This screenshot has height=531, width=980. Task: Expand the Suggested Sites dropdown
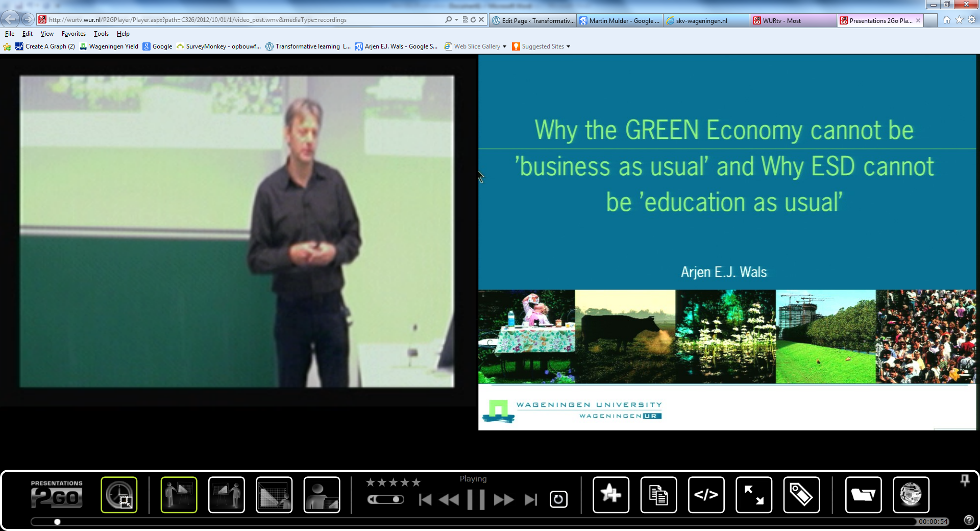pos(568,46)
